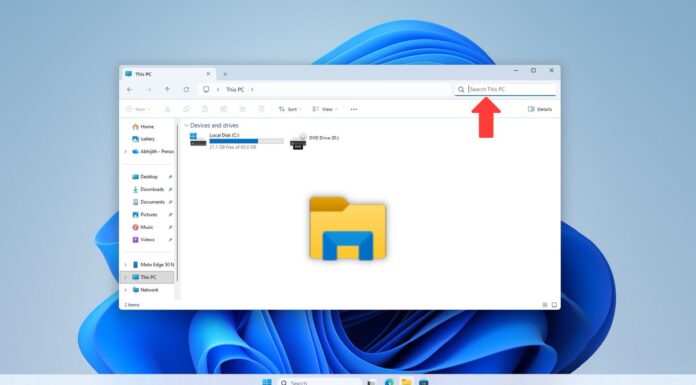This screenshot has width=696, height=385.
Task: Open the See more ellipsis menu
Action: coord(354,109)
